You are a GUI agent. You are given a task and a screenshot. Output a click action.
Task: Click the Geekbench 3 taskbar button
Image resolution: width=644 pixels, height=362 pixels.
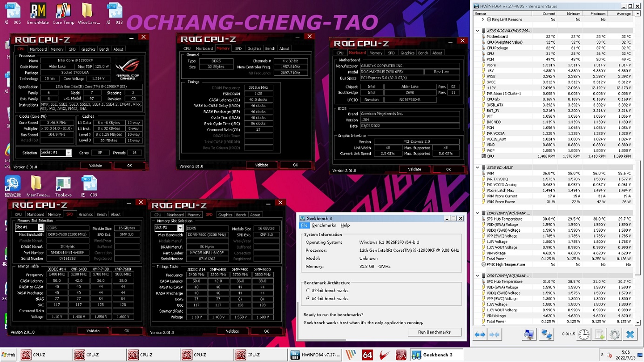(436, 355)
